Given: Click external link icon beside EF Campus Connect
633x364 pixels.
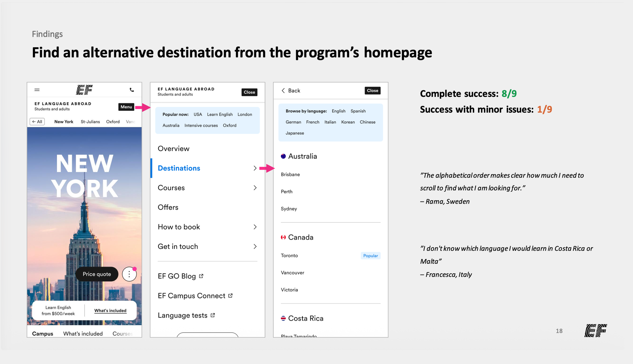Looking at the screenshot, I should click(x=231, y=296).
